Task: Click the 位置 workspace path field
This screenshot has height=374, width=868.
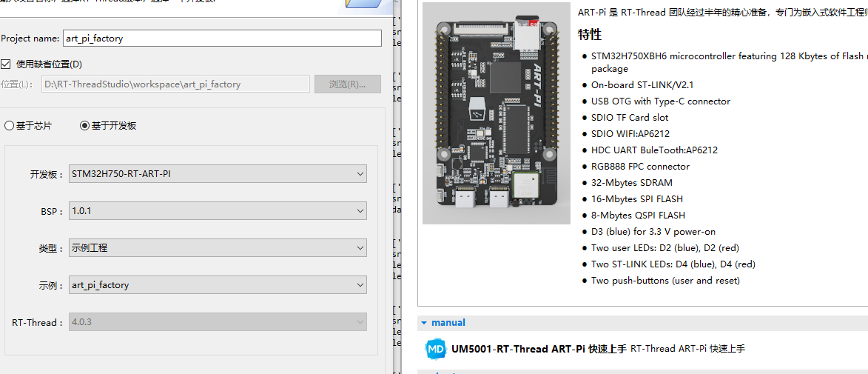Action: pyautogui.click(x=175, y=84)
